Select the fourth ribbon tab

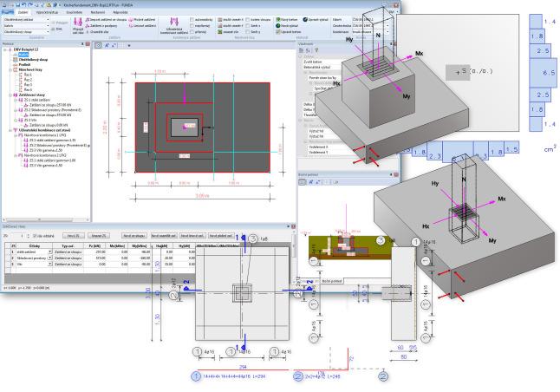[74, 12]
